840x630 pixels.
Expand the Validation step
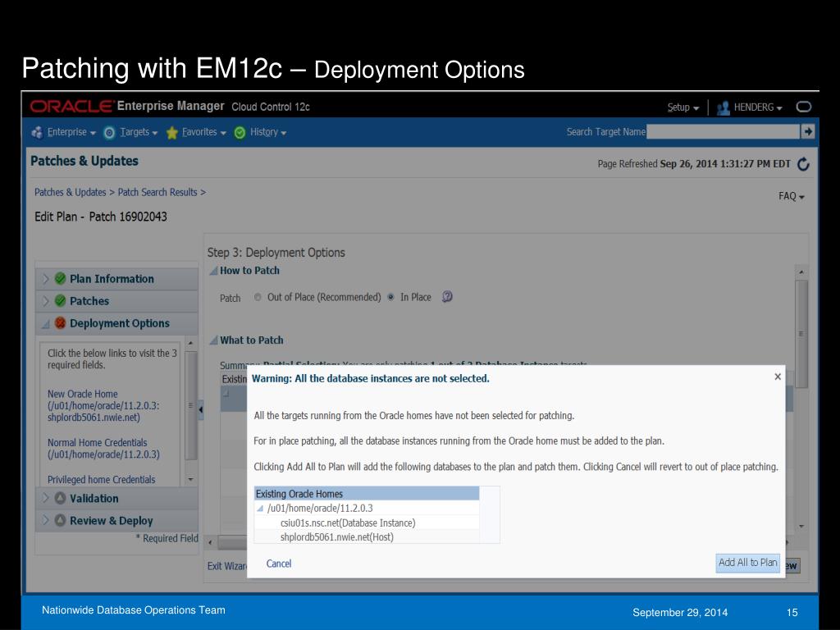(46, 498)
